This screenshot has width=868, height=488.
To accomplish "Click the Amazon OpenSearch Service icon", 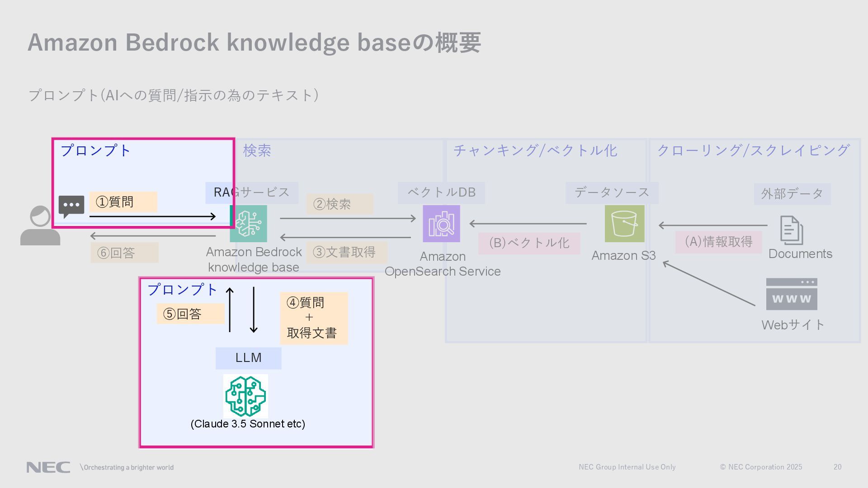I will [441, 224].
